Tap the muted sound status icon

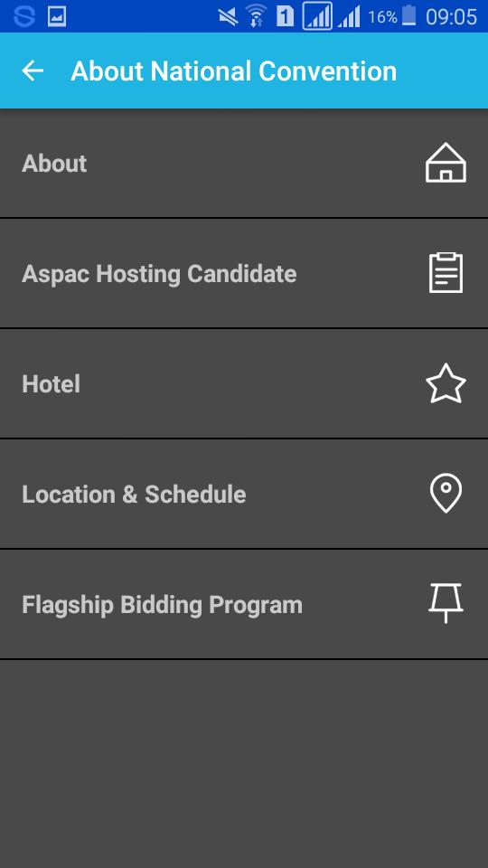tap(228, 16)
